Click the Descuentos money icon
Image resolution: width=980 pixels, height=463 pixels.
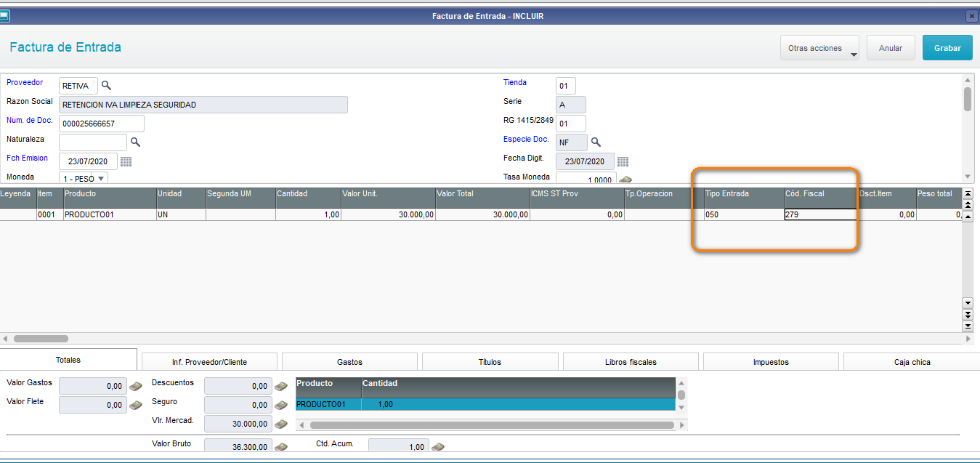[x=281, y=386]
